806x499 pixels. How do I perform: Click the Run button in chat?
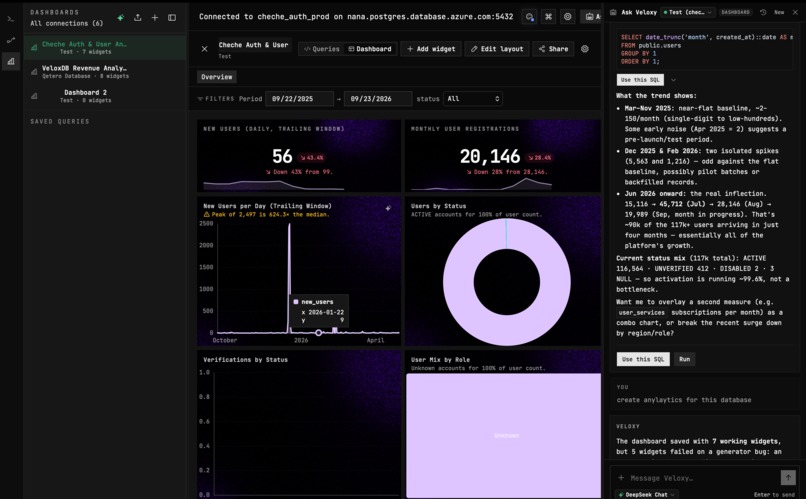click(x=684, y=359)
